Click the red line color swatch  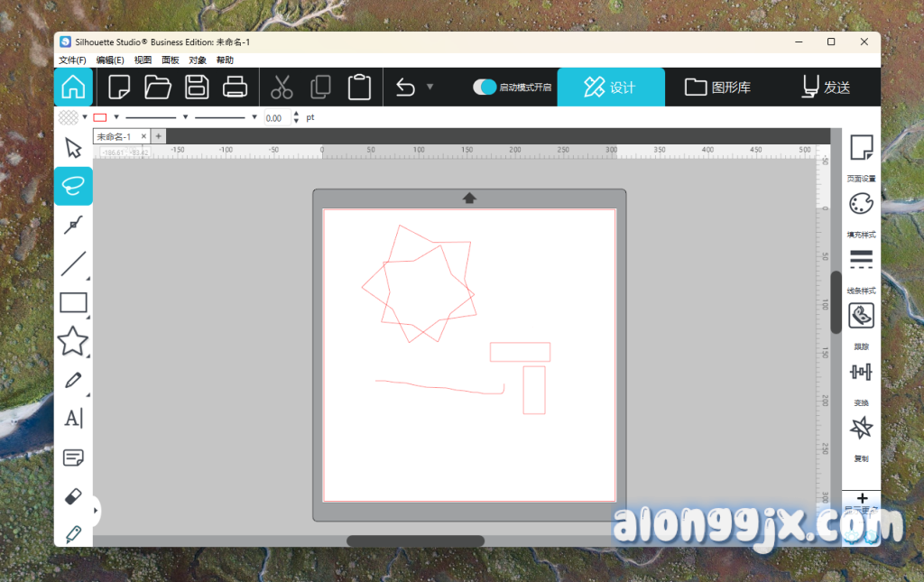point(100,117)
